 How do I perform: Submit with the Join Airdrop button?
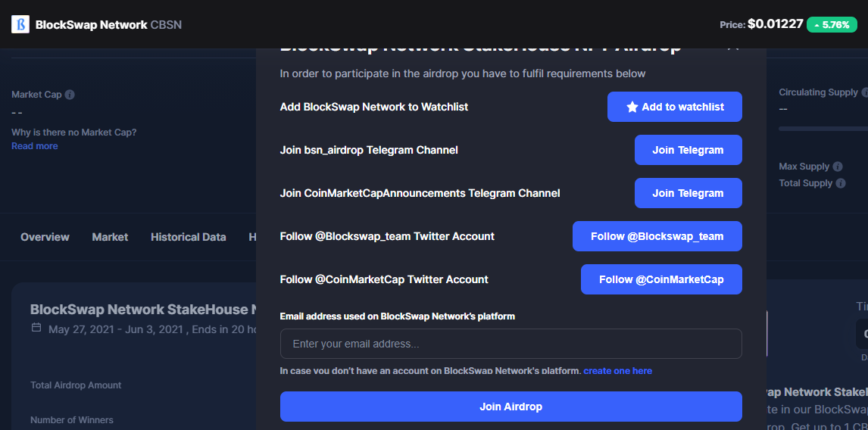(511, 407)
